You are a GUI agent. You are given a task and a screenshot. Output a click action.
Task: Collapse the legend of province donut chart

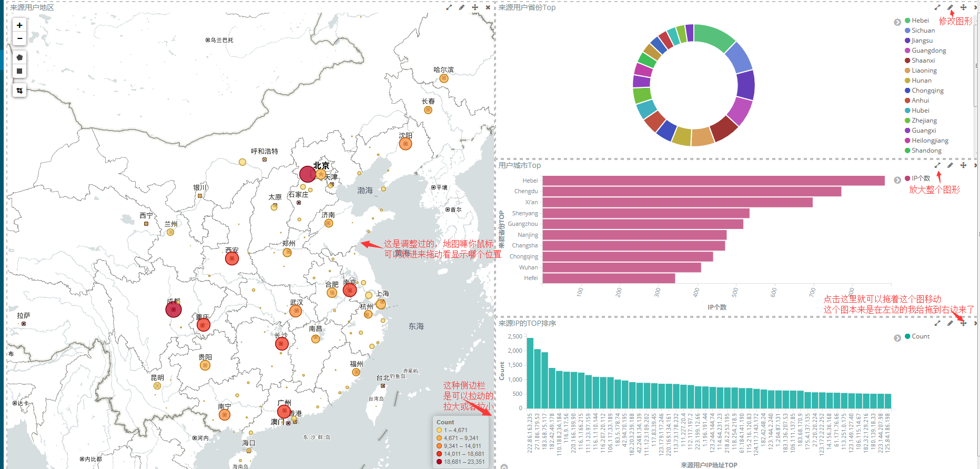point(897,22)
